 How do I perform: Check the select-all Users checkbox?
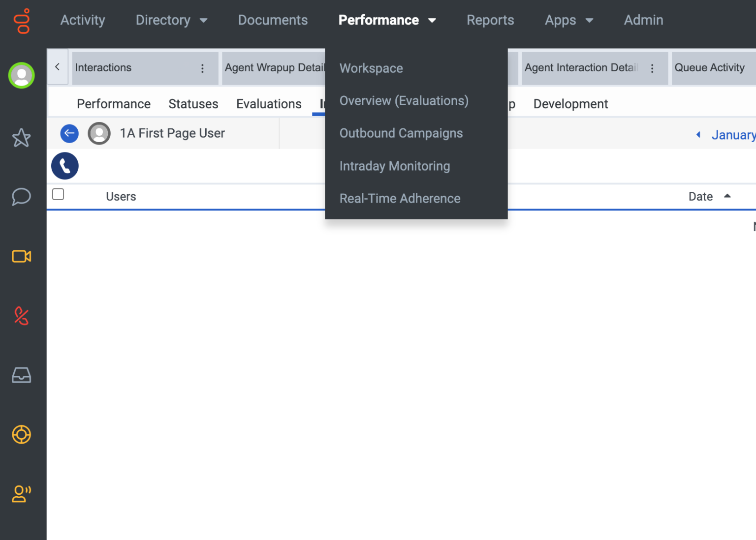tap(58, 194)
